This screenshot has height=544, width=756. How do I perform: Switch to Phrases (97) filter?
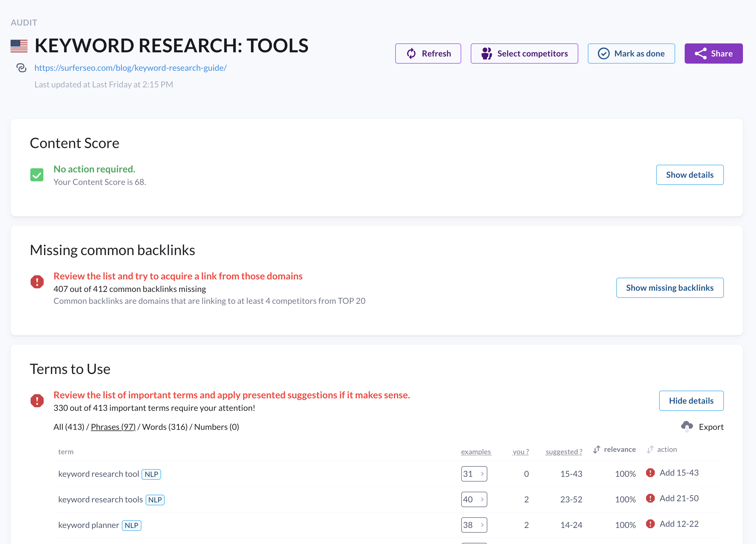click(113, 427)
